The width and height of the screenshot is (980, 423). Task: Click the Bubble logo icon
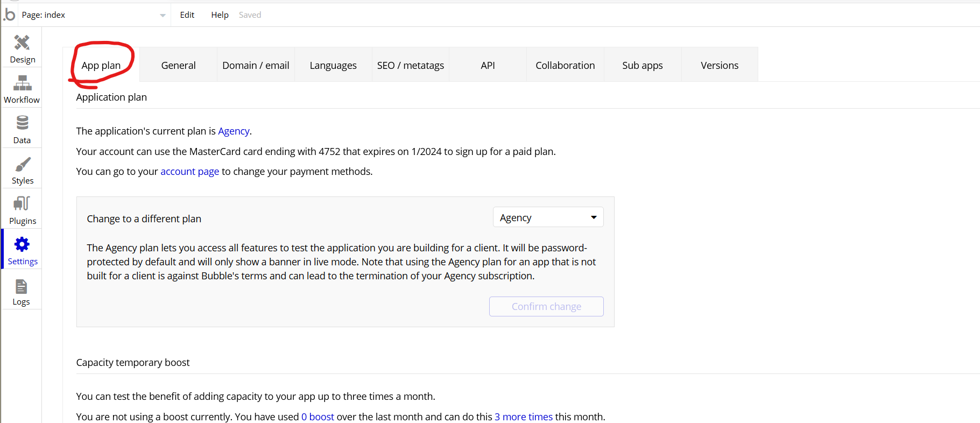coord(9,15)
